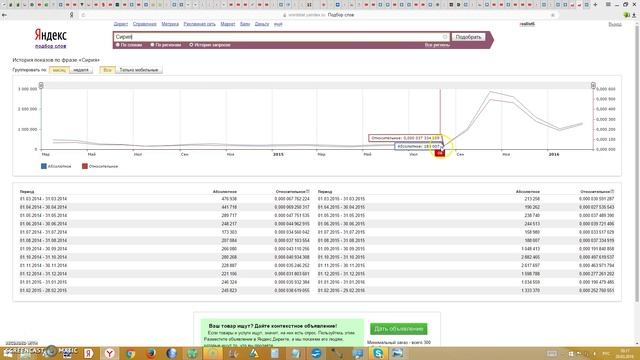The image size is (640, 360).
Task: Click the right chart range slider handle
Action: (x=593, y=85)
